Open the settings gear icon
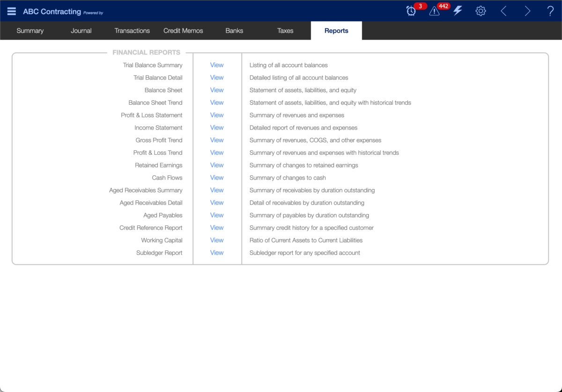 point(481,11)
